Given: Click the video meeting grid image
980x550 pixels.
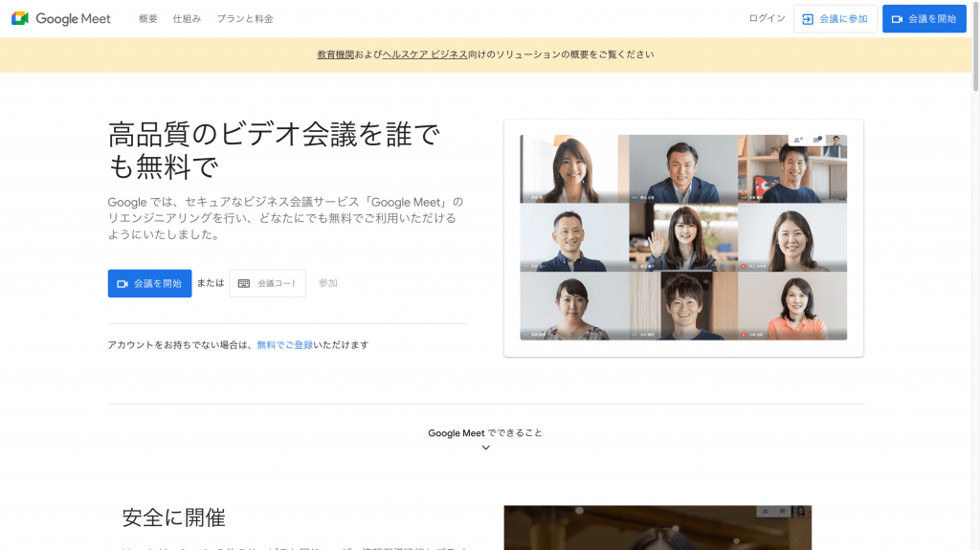Looking at the screenshot, I should pos(683,237).
